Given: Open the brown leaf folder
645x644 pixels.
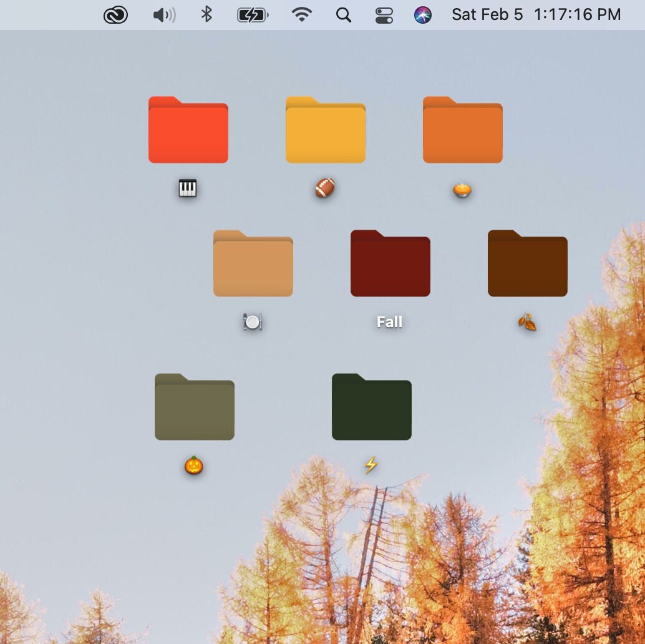Looking at the screenshot, I should pos(527,263).
